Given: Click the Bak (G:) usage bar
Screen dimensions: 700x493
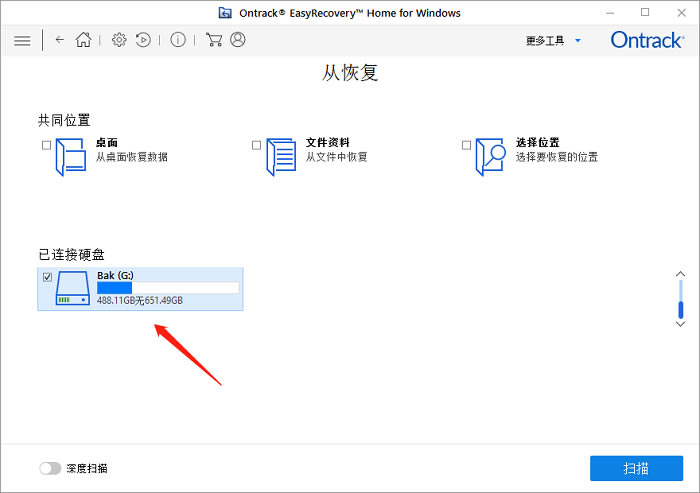Looking at the screenshot, I should click(x=168, y=288).
